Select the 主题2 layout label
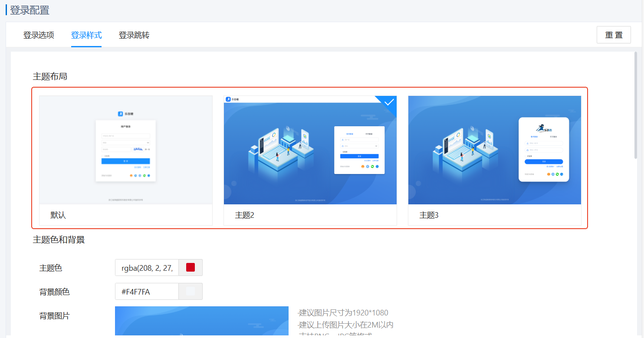Screen dimensions: 644x338 point(244,215)
